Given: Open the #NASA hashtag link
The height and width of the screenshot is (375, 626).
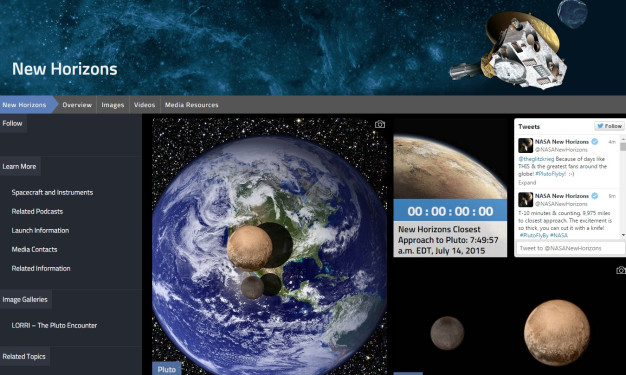Looking at the screenshot, I should point(559,236).
